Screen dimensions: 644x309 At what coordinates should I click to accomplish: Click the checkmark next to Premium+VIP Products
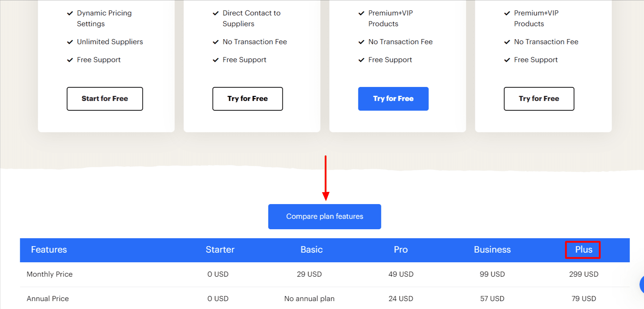click(362, 13)
